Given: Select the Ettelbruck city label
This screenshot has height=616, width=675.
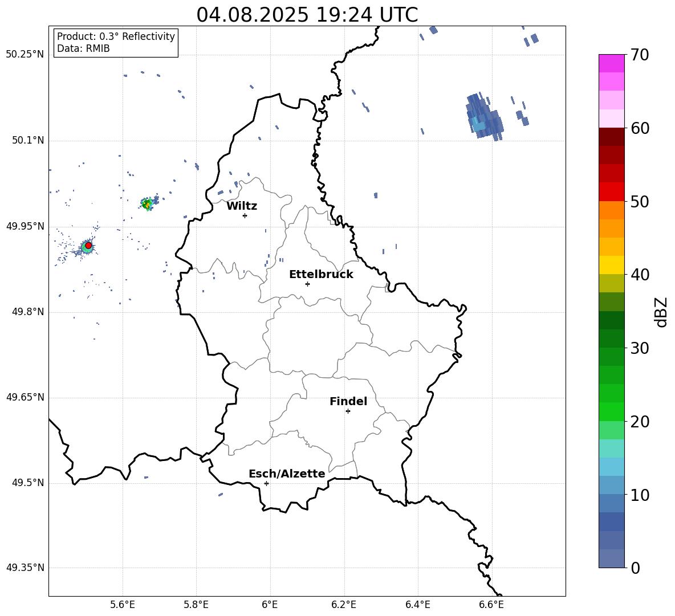Looking at the screenshot, I should 321,275.
